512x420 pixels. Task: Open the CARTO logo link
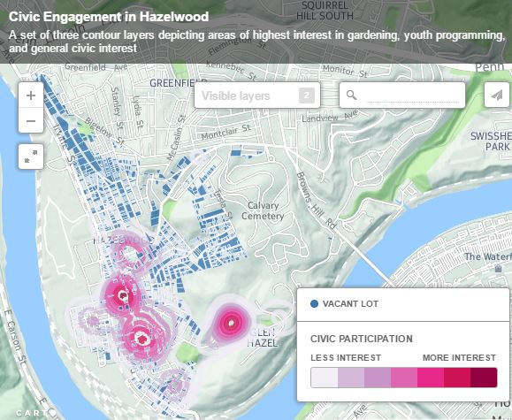(35, 413)
